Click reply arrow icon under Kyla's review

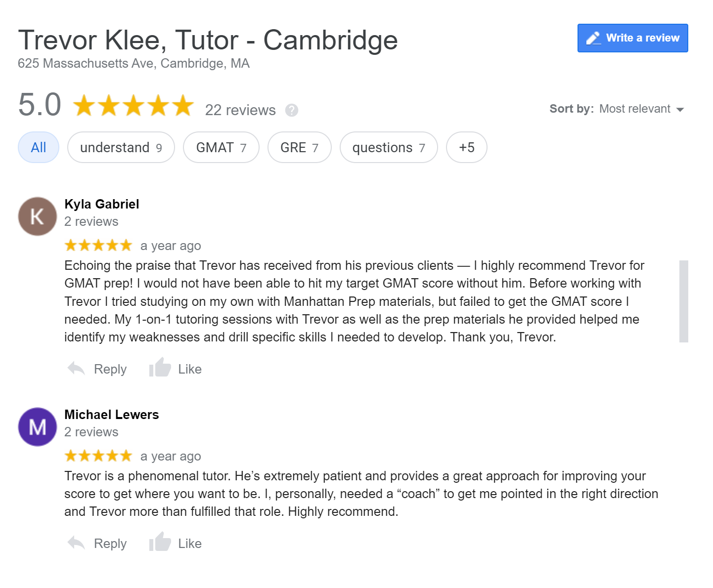click(76, 369)
